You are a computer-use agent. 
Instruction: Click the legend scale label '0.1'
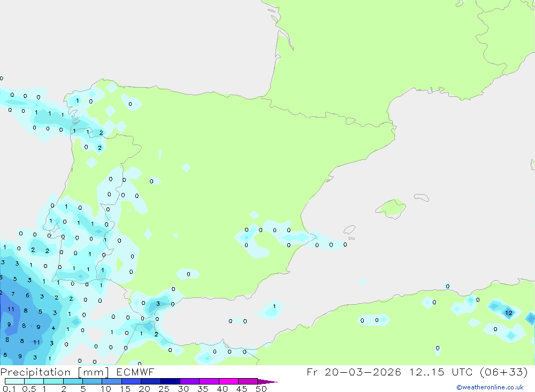pos(9,389)
